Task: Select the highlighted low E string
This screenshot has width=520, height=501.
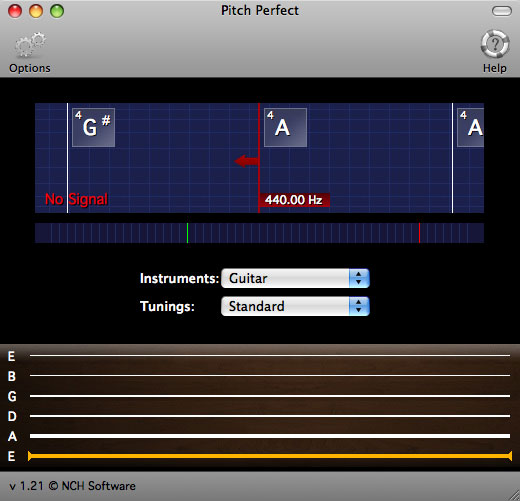Action: [x=270, y=456]
